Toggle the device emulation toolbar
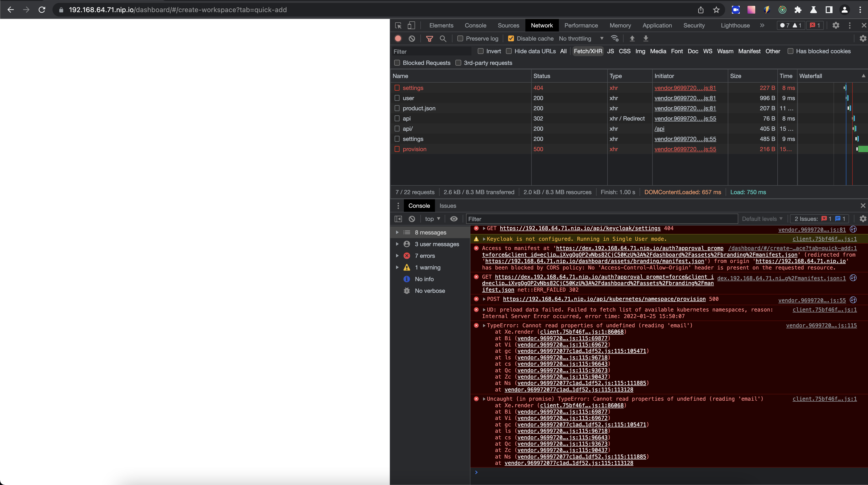Image resolution: width=868 pixels, height=485 pixels. (x=411, y=25)
